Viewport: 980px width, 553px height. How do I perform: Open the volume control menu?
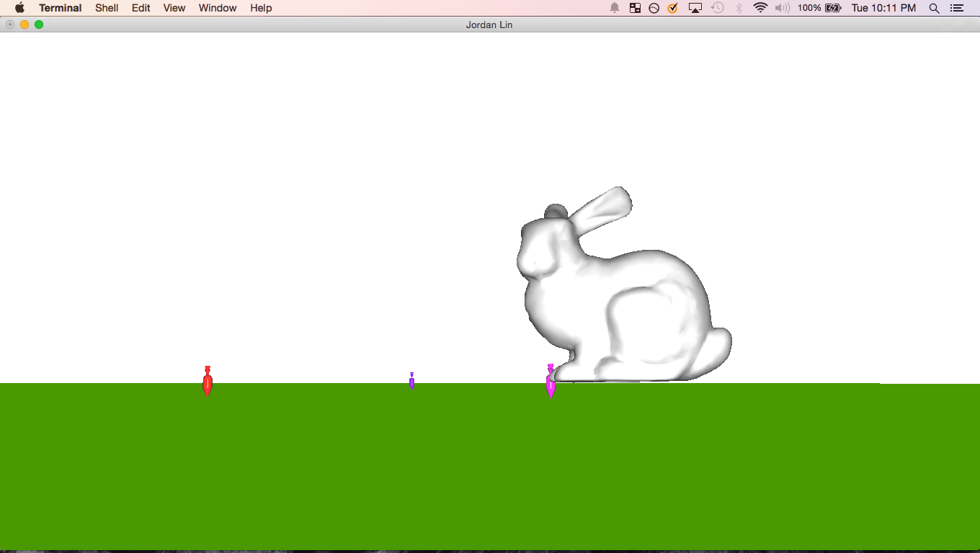coord(783,8)
